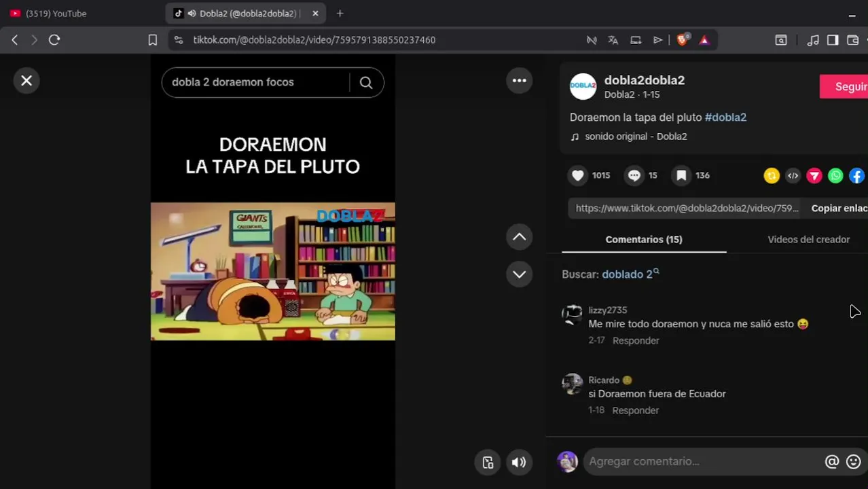Go to the previous video with up arrow
The image size is (868, 489).
(x=519, y=237)
